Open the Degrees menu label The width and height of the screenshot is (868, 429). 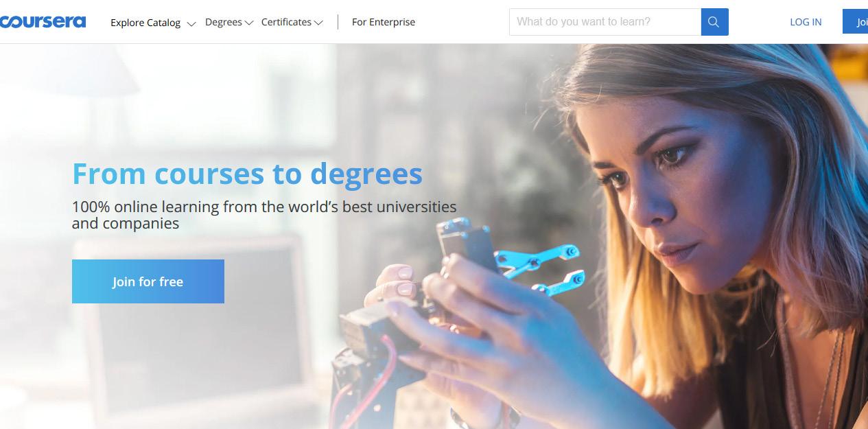click(224, 22)
